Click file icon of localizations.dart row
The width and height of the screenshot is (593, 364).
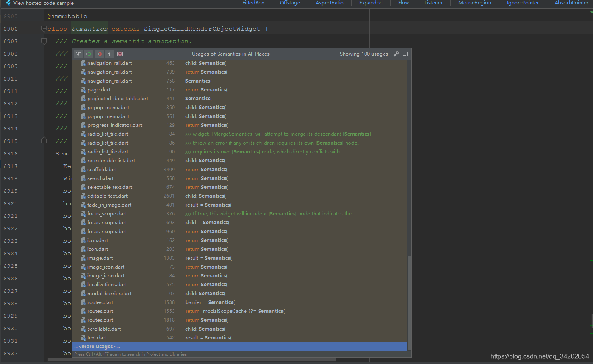83,285
